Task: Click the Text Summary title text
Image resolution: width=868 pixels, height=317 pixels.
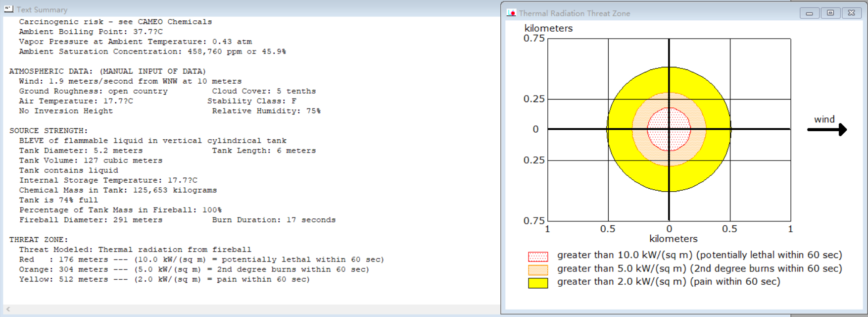Action: pos(42,9)
